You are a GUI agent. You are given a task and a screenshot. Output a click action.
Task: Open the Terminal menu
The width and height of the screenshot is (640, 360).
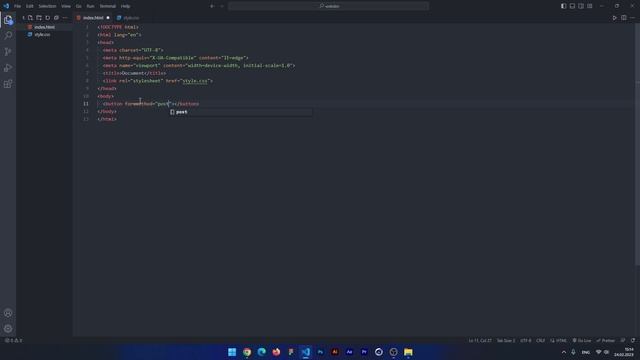click(108, 6)
